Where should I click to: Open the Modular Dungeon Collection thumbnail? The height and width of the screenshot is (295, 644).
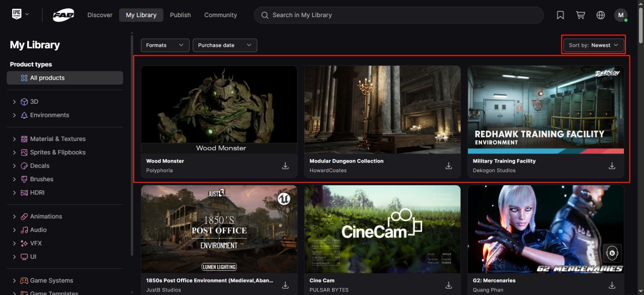[x=382, y=110]
